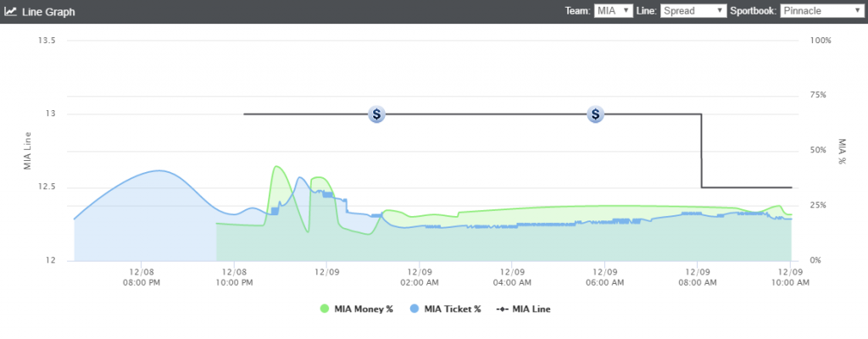
Task: Click the peak of the blue ticket area near 08:00 PM
Action: click(159, 171)
